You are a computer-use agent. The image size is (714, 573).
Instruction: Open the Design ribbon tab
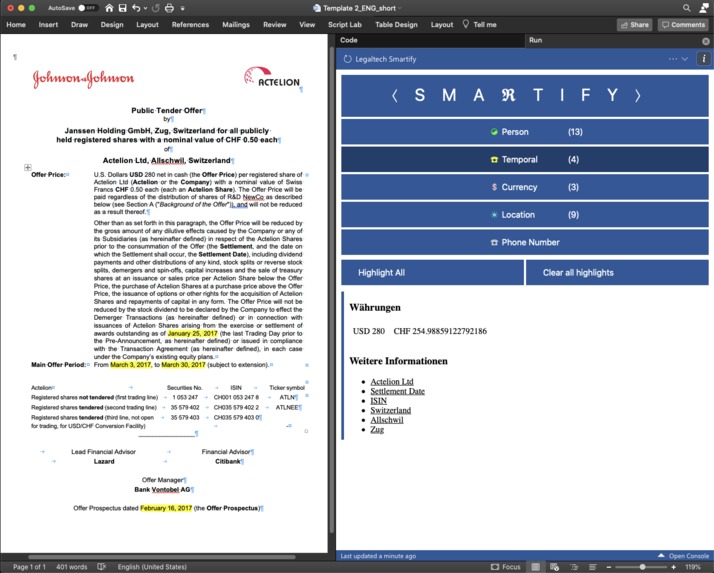112,25
